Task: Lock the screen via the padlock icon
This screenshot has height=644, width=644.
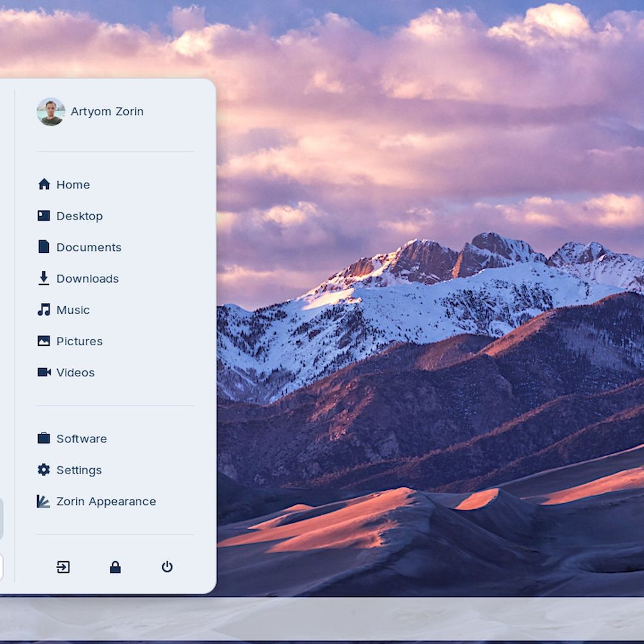Action: (115, 567)
